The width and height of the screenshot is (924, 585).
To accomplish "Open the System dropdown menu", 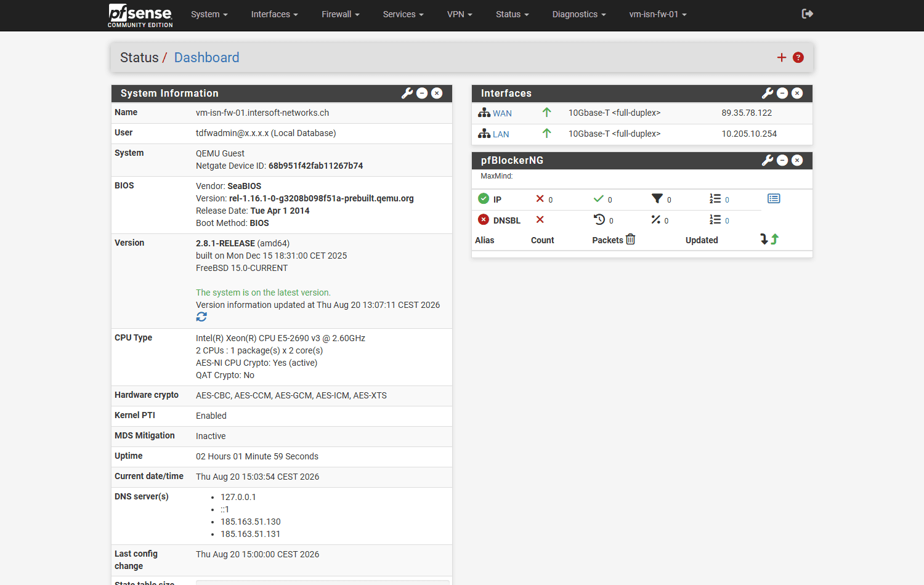I will click(x=209, y=14).
